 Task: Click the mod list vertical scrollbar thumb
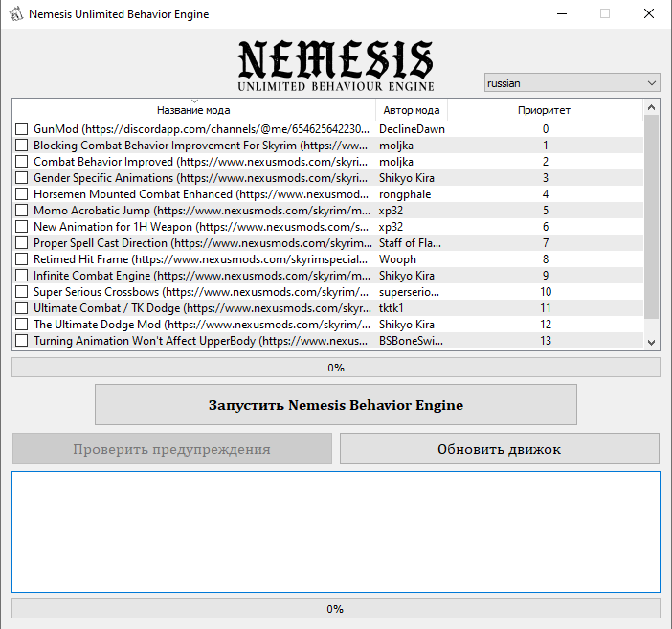(651, 215)
